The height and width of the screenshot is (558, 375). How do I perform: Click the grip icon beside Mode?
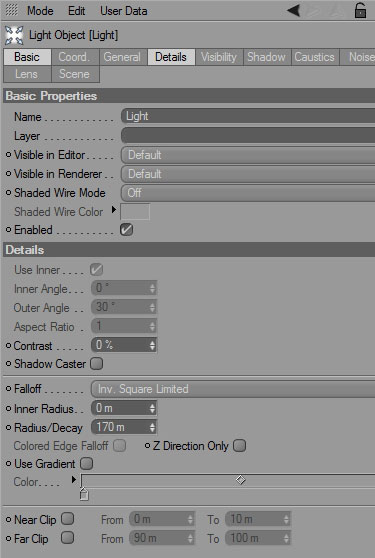pos(12,10)
